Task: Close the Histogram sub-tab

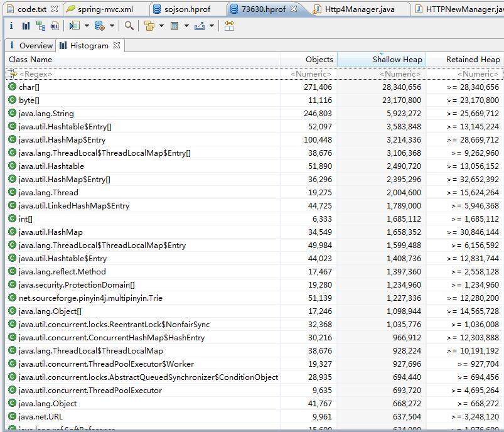Action: point(117,46)
